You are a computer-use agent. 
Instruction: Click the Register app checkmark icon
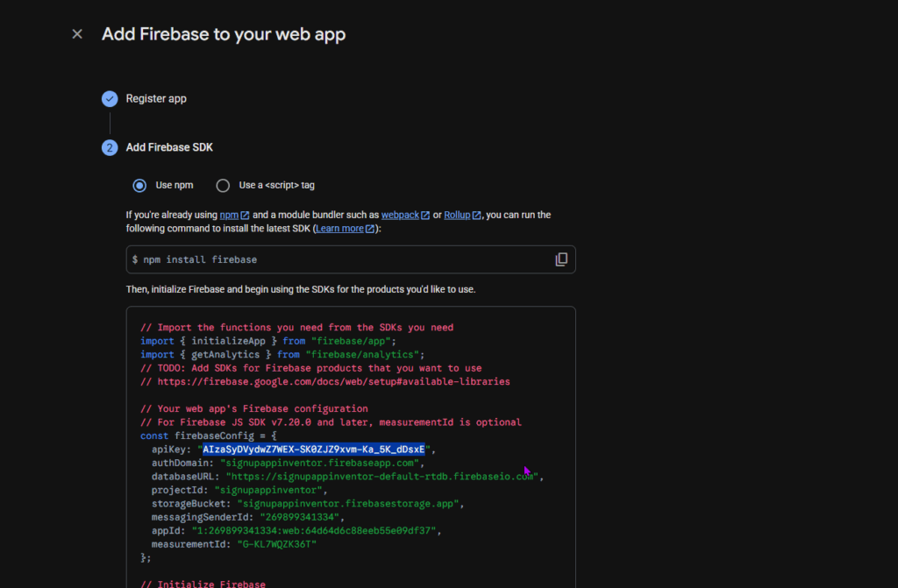coord(110,99)
